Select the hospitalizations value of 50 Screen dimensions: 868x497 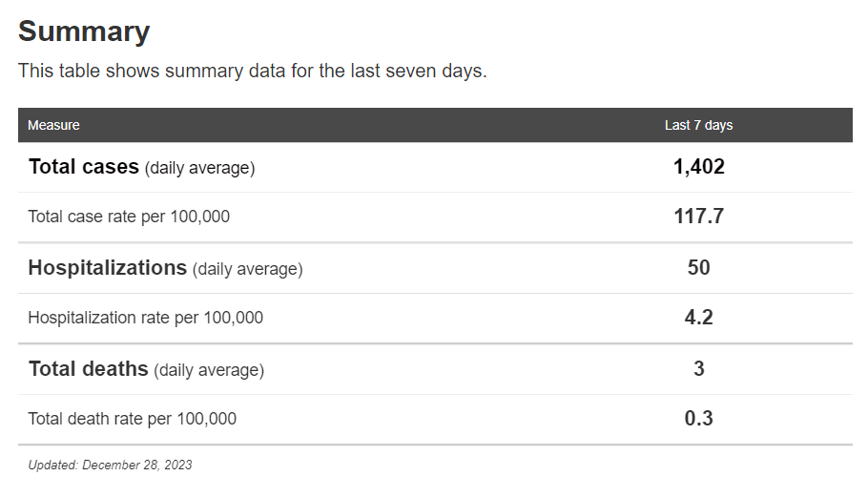coord(698,268)
